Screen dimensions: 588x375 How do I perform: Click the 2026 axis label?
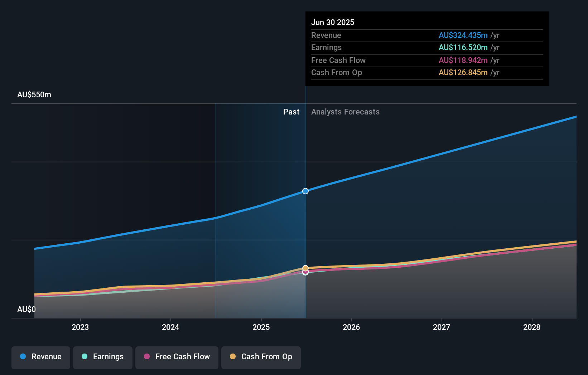[352, 327]
